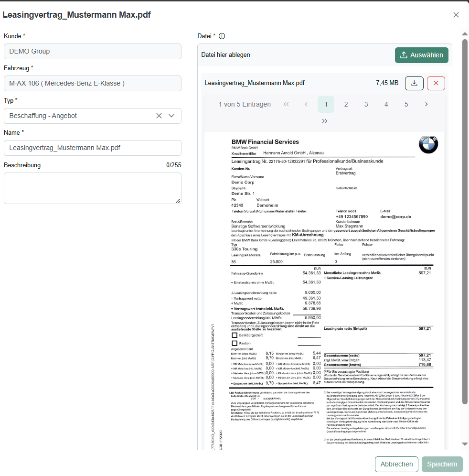
Task: Click the 'demo@corp.de' email in the preview
Action: [395, 217]
